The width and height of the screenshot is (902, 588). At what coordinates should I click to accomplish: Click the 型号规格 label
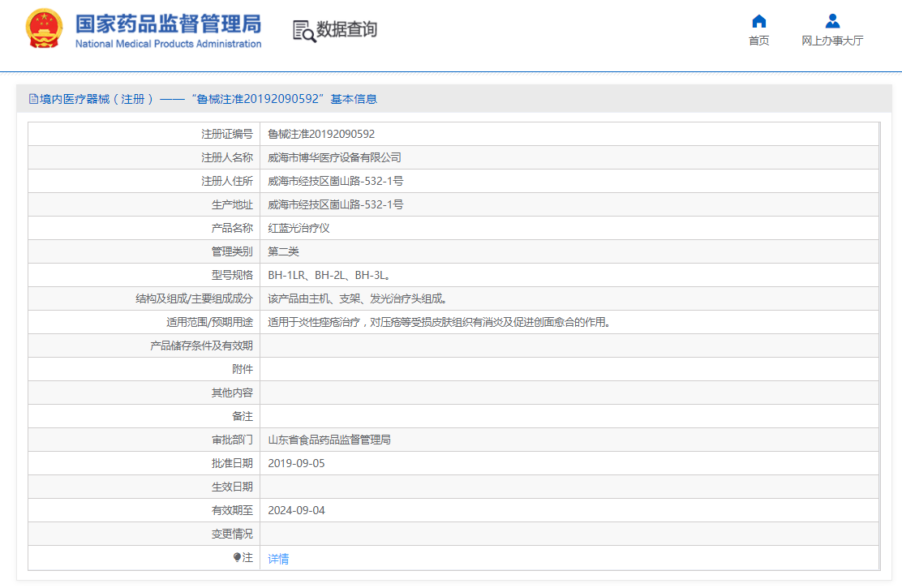pos(232,276)
